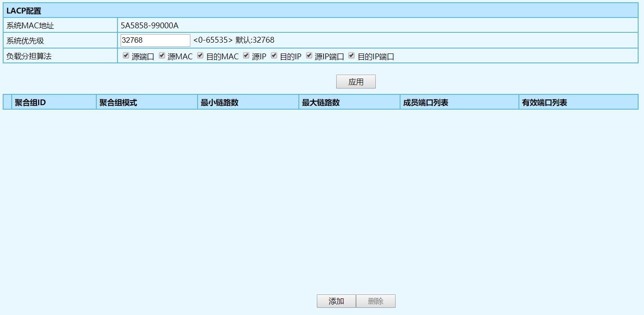Click the 系统优先级 input field
This screenshot has height=315, width=644.
[155, 40]
